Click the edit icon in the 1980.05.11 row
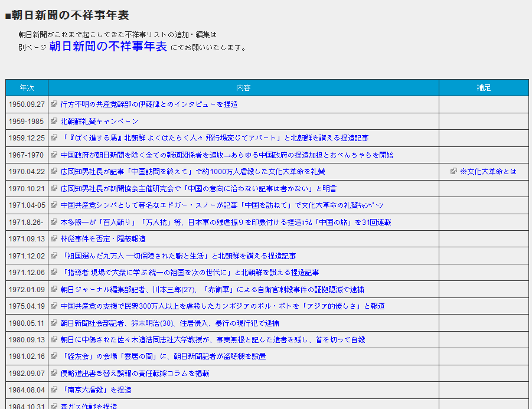This screenshot has height=409, width=532. [54, 322]
